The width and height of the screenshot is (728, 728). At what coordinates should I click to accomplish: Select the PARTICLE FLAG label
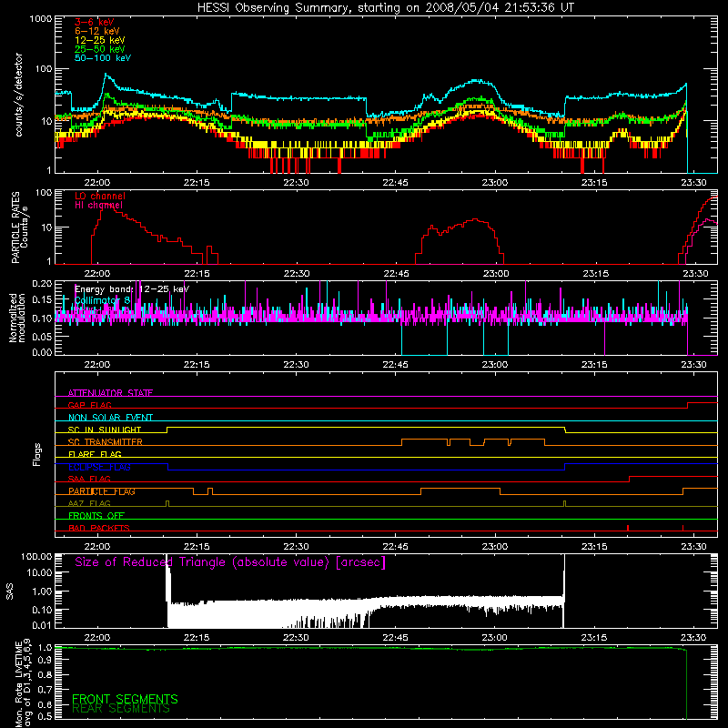102,491
